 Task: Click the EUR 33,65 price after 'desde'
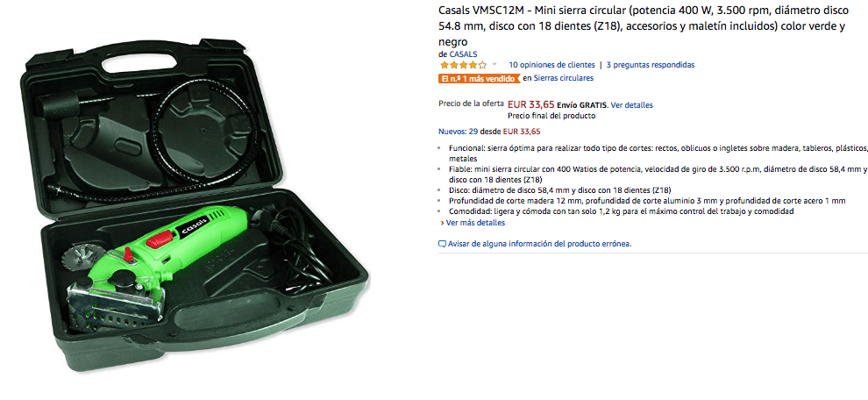pyautogui.click(x=521, y=132)
